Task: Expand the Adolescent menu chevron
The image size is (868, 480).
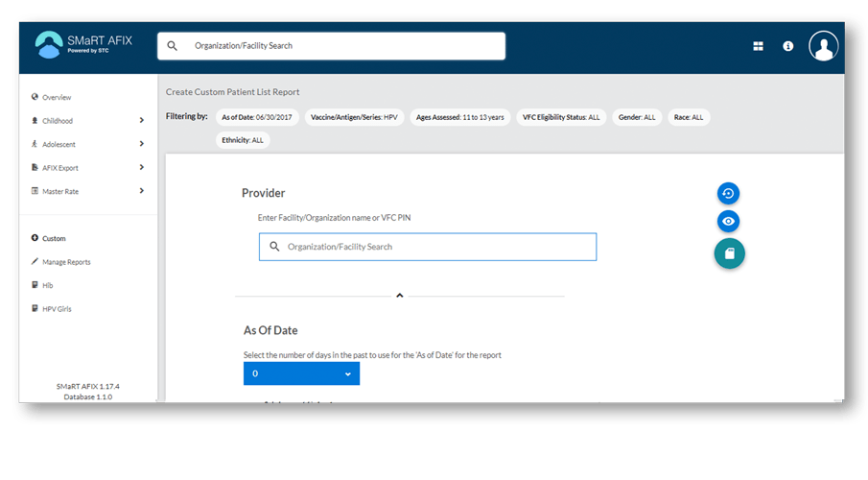Action: click(142, 144)
